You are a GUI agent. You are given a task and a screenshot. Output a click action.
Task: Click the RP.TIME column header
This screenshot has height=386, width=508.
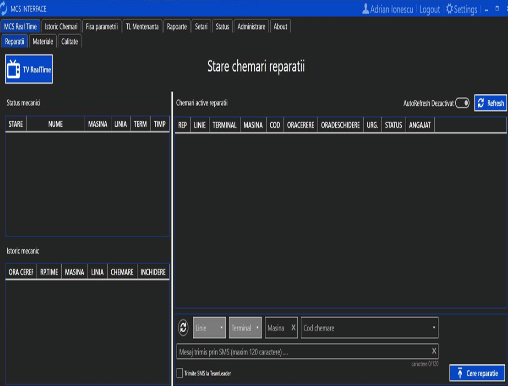coord(49,272)
